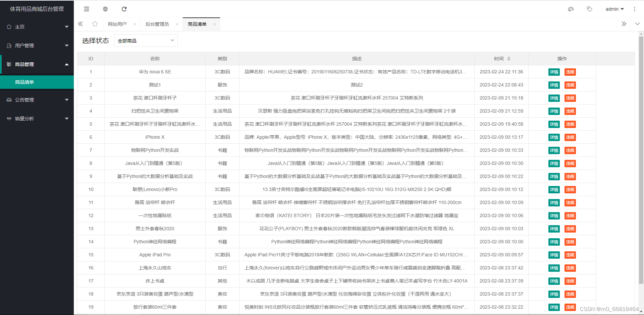The image size is (644, 315).
Task: Collapse the sidebar with the menu-fold icon
Action: [x=87, y=9]
